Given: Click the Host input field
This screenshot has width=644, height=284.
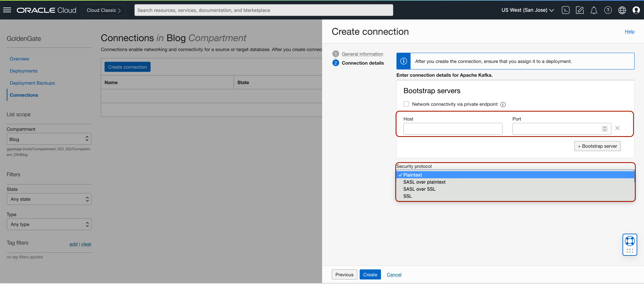Looking at the screenshot, I should pyautogui.click(x=453, y=129).
